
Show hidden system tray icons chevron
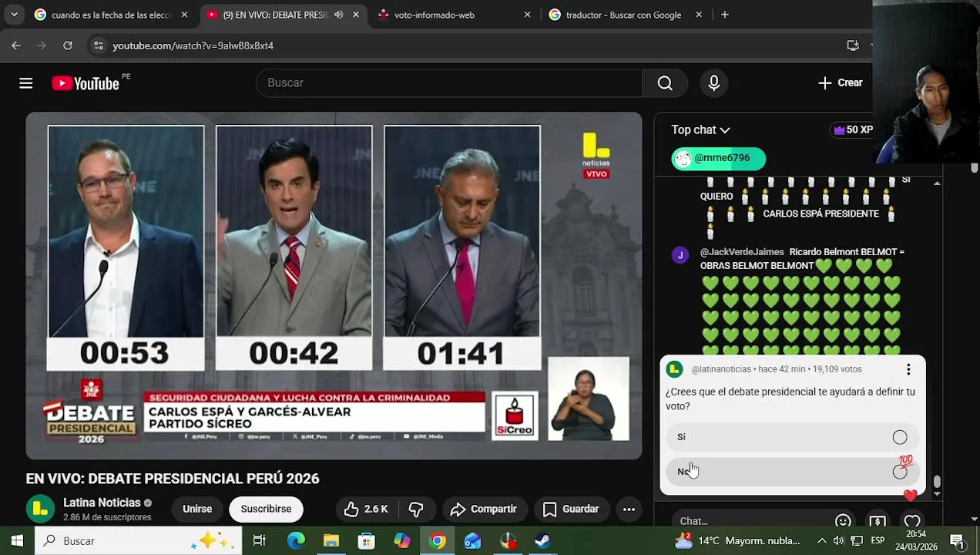point(822,541)
